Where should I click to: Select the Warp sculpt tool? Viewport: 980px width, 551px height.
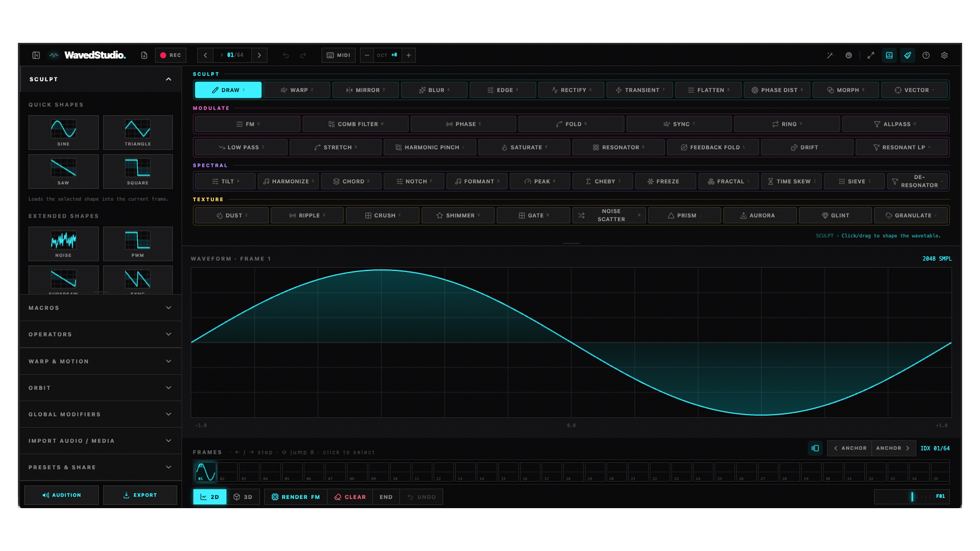coord(297,90)
